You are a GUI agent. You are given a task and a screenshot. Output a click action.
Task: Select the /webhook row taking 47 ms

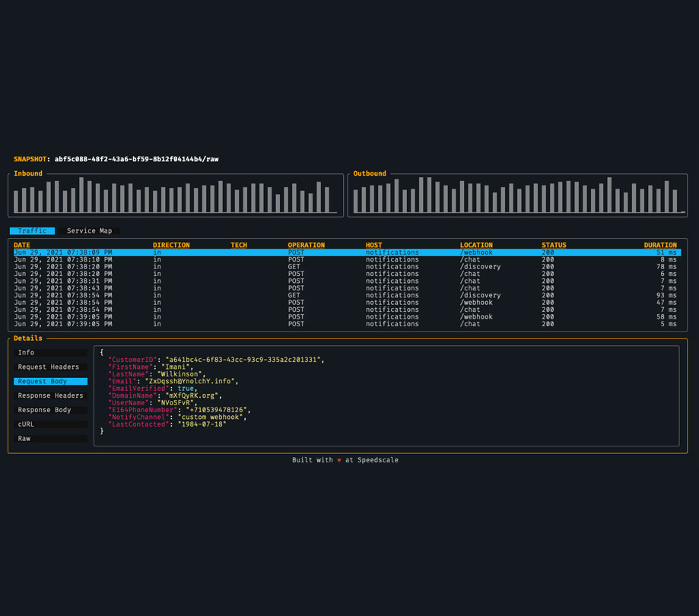(348, 302)
